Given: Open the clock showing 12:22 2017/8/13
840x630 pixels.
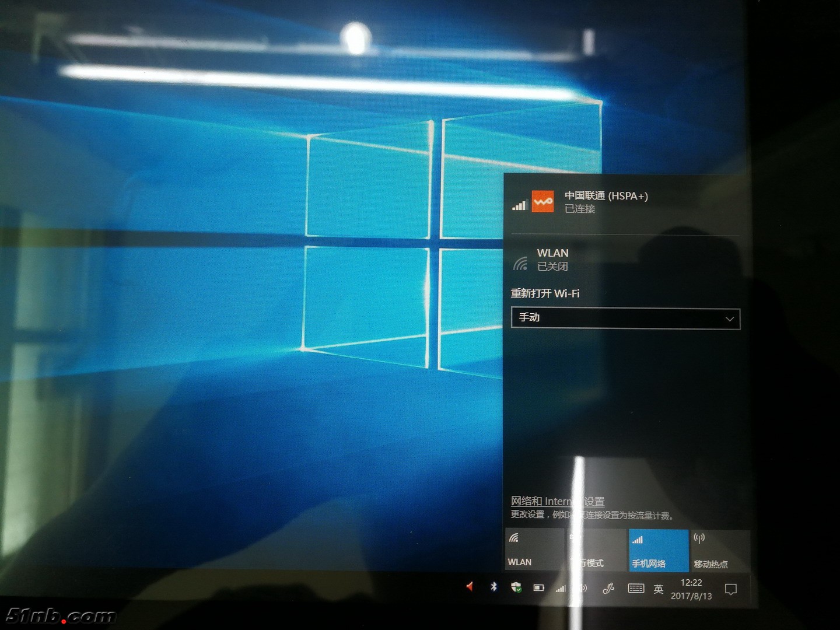Looking at the screenshot, I should click(x=691, y=589).
